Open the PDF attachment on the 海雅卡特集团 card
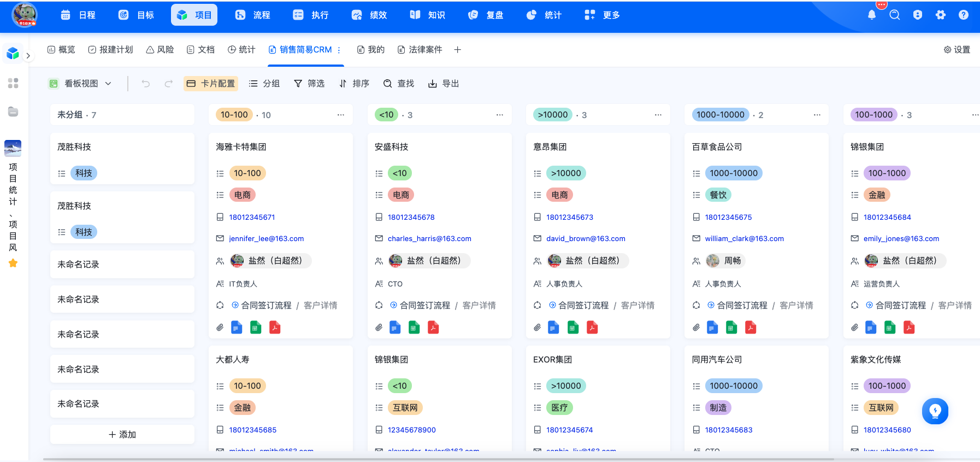This screenshot has height=462, width=980. (275, 328)
